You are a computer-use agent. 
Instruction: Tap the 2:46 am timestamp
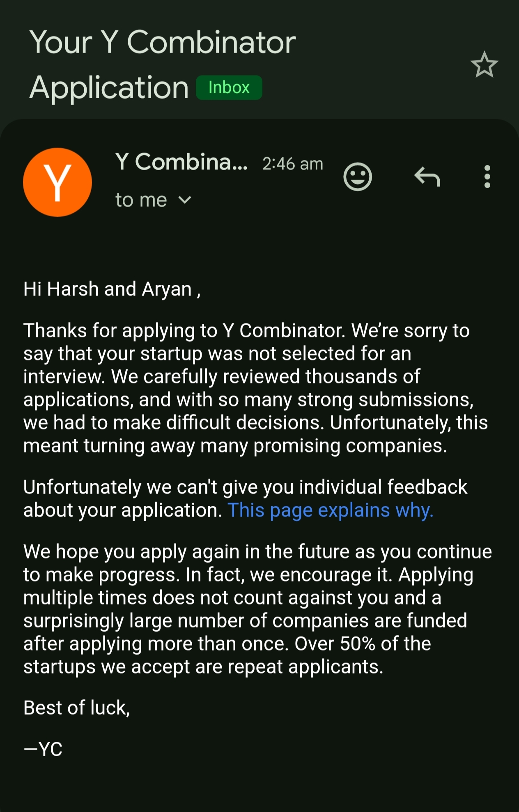pyautogui.click(x=293, y=164)
